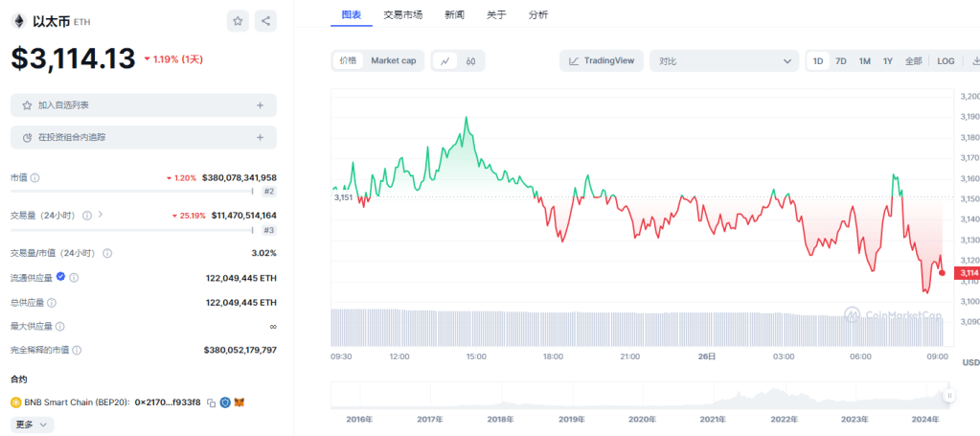Switch to the 交易市场 tab
Viewport: 980px width, 436px height.
402,15
